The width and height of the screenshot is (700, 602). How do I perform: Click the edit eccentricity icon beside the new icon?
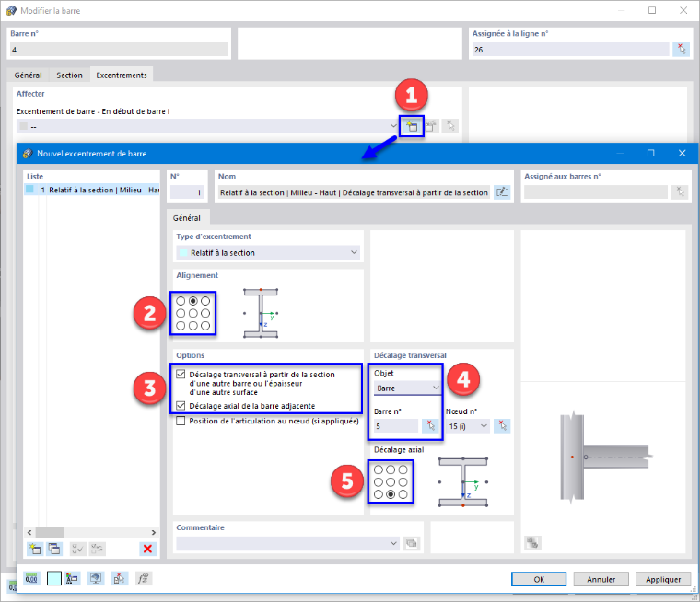431,126
